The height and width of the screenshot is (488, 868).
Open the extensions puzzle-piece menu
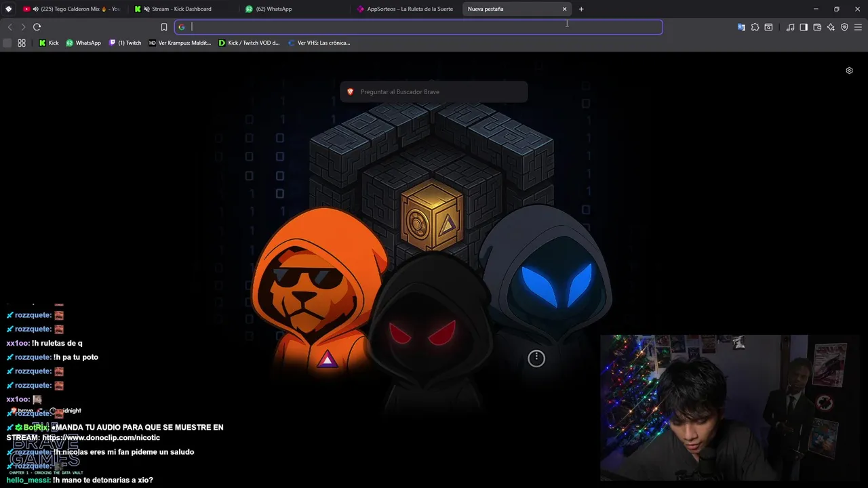coord(755,27)
